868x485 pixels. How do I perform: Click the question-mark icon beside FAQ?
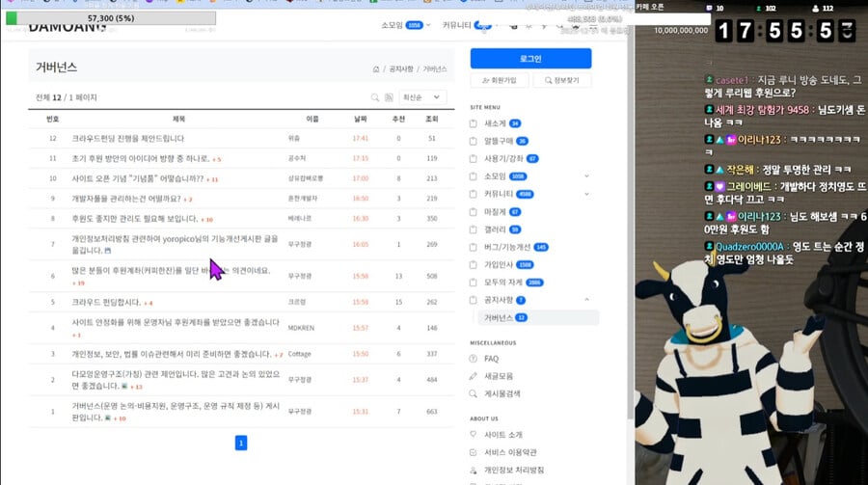tap(474, 359)
